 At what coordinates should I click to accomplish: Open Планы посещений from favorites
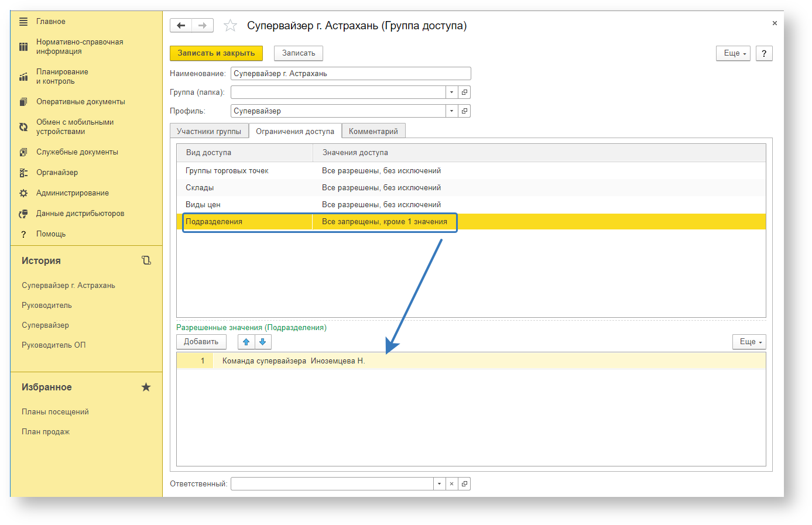pyautogui.click(x=55, y=412)
